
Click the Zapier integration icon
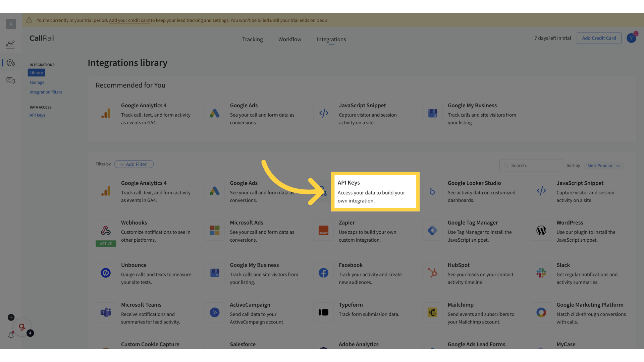(323, 230)
